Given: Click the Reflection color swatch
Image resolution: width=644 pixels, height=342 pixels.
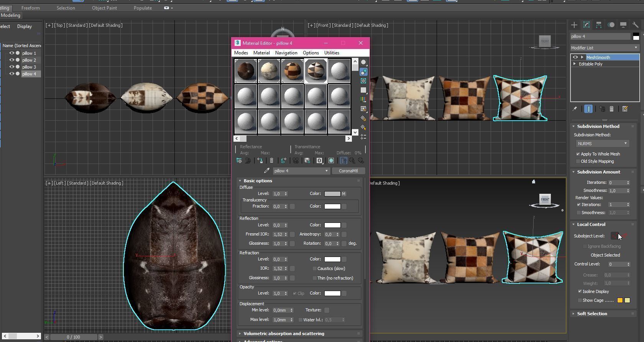Looking at the screenshot, I should pos(332,225).
